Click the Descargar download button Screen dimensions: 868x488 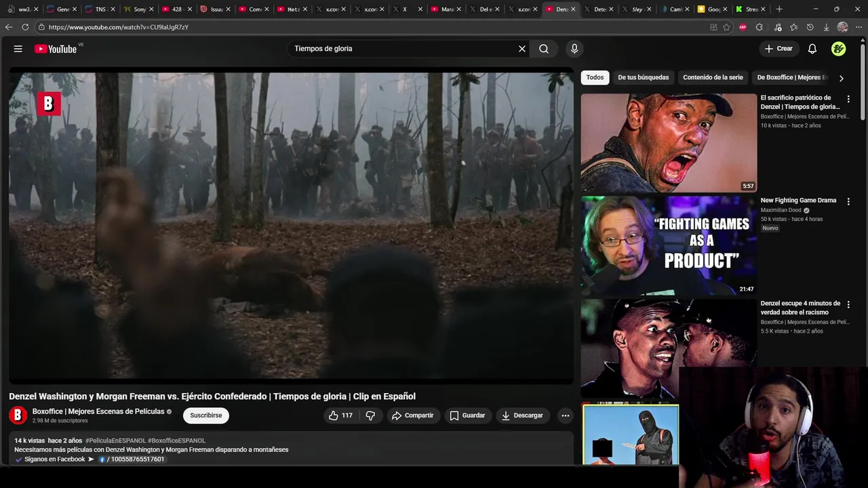[522, 415]
